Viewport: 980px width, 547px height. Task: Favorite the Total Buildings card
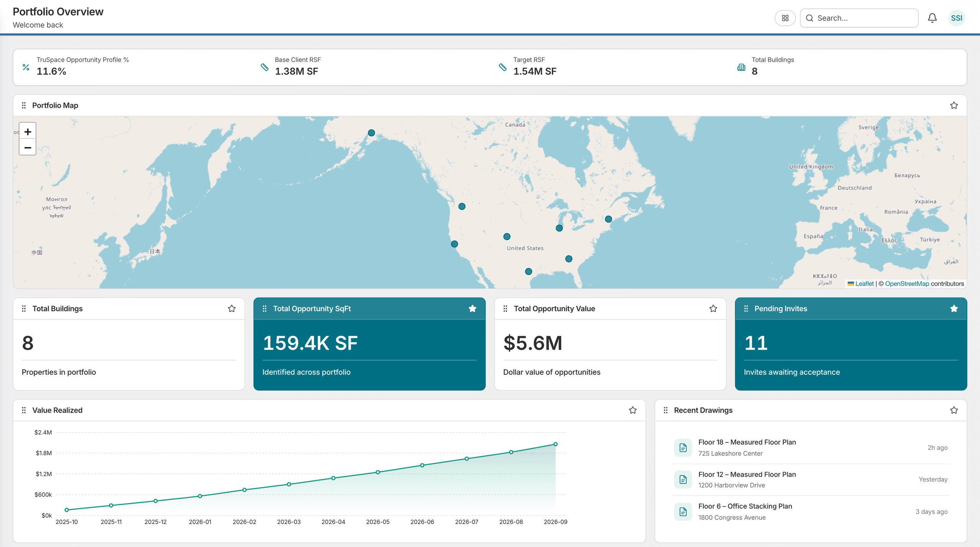click(232, 309)
